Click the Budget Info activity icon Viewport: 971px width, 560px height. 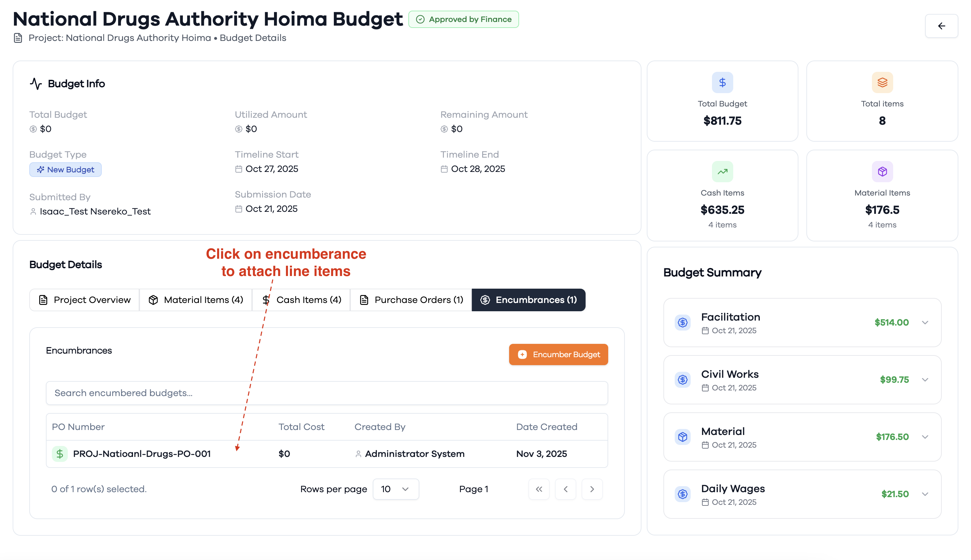tap(36, 83)
